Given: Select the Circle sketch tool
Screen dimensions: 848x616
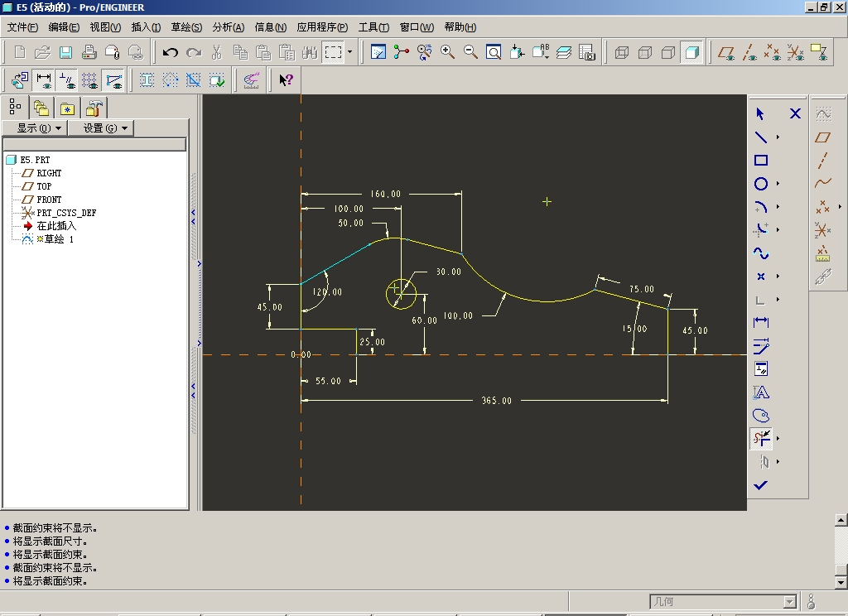Looking at the screenshot, I should click(761, 184).
